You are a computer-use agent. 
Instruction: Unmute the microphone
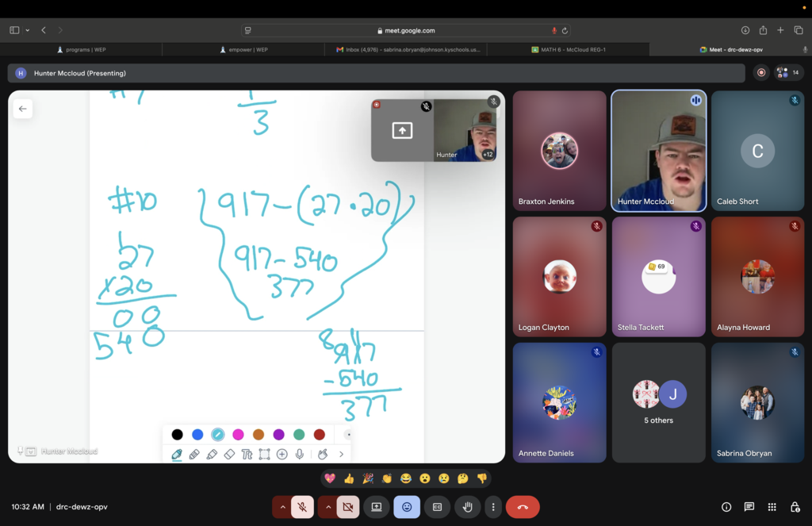pos(302,507)
